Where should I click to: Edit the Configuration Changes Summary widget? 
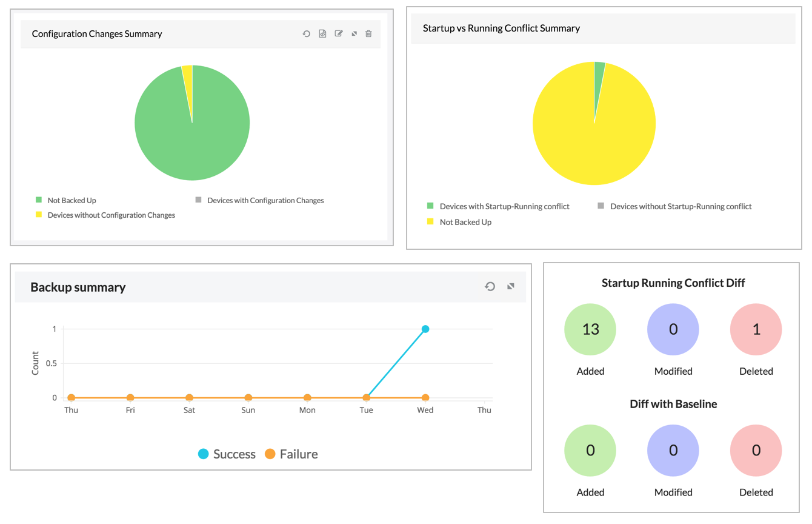pyautogui.click(x=339, y=34)
